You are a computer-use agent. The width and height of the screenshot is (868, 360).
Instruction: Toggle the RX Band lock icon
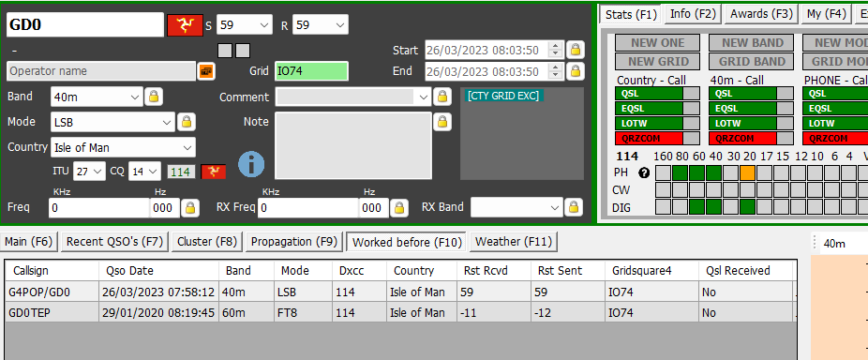coord(574,208)
